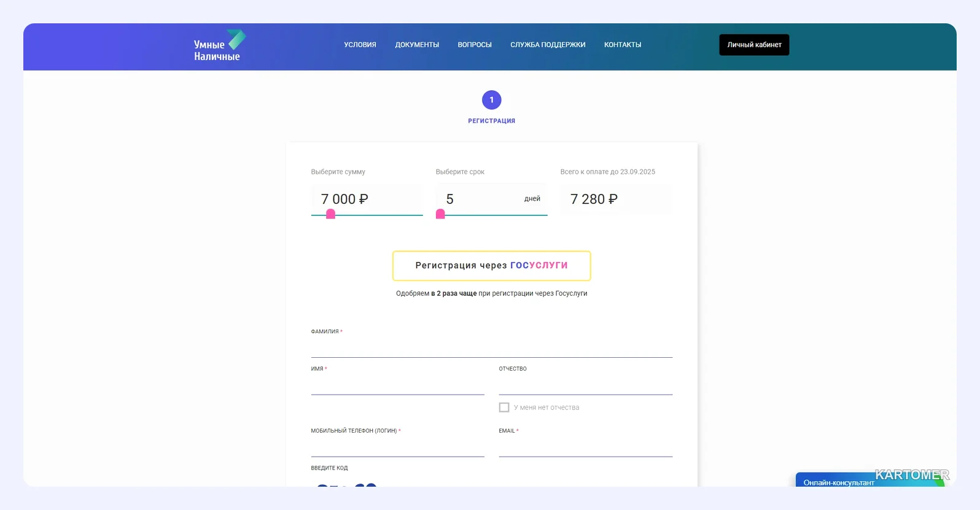
Task: Focus the Email input field
Action: click(x=585, y=447)
